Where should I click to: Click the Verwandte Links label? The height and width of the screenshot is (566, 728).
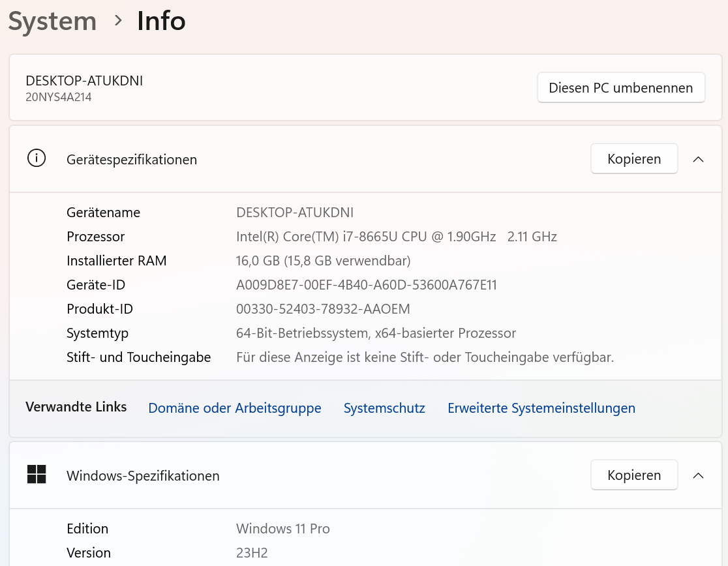point(76,407)
